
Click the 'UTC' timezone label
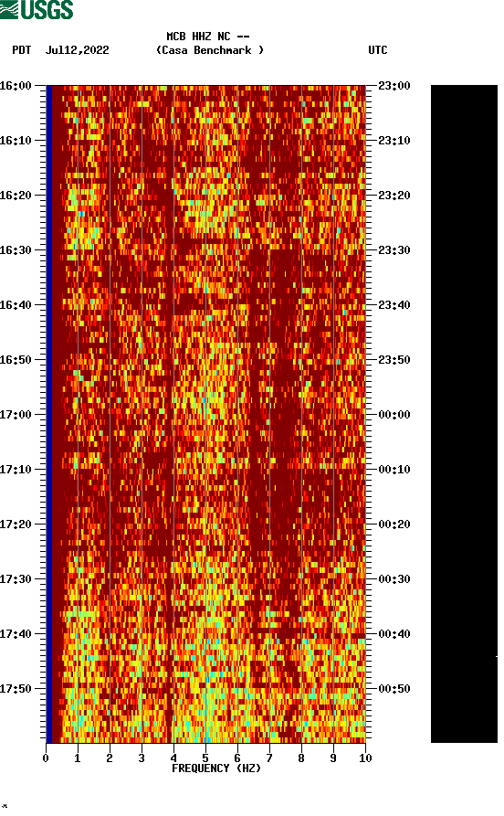(378, 50)
